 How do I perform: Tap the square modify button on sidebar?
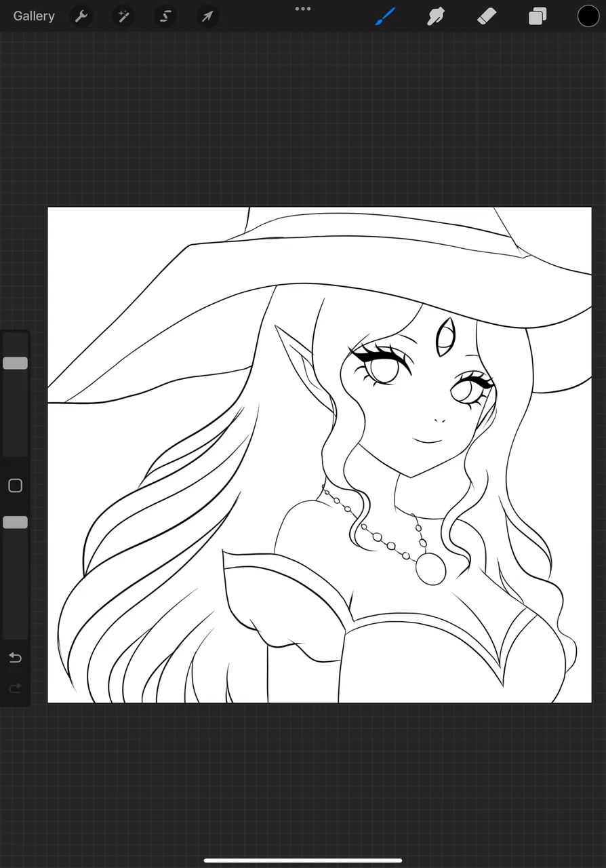[x=15, y=486]
